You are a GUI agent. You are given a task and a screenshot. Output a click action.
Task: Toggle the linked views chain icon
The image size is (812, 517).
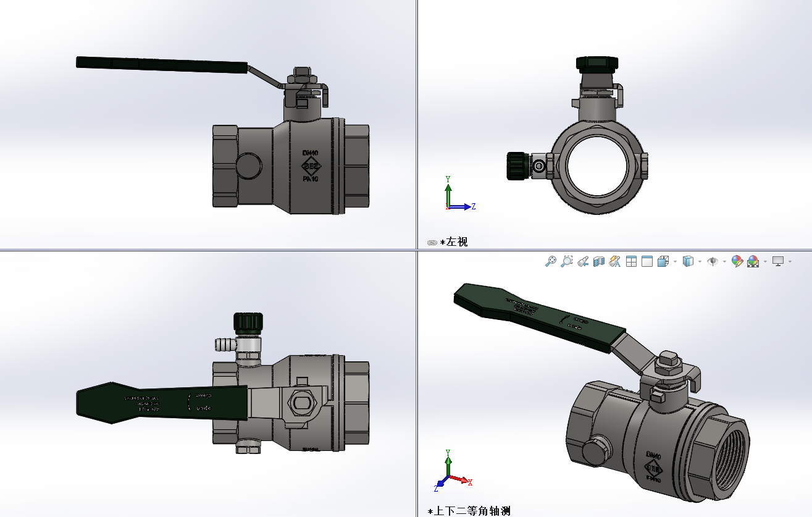(432, 243)
